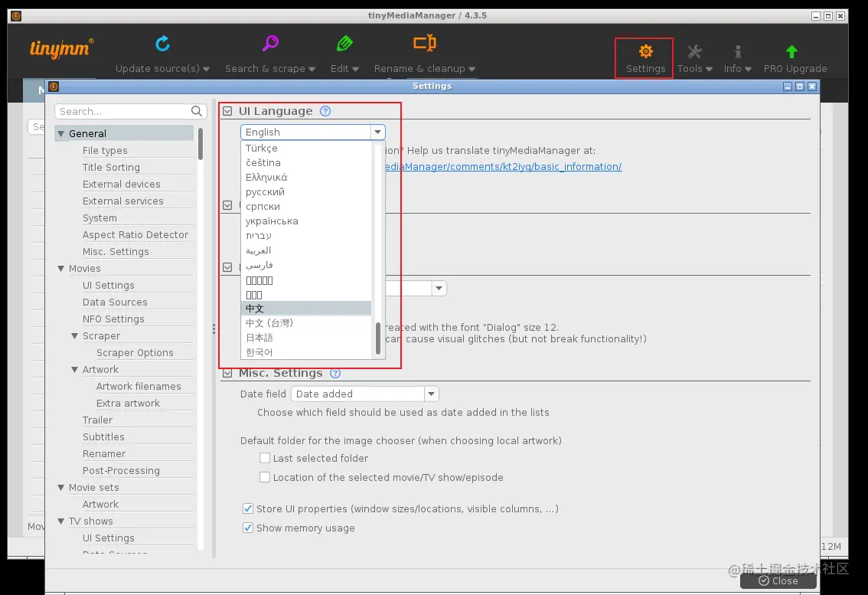Select 中文 (台灣) in the language list
The width and height of the screenshot is (868, 595).
click(x=306, y=323)
